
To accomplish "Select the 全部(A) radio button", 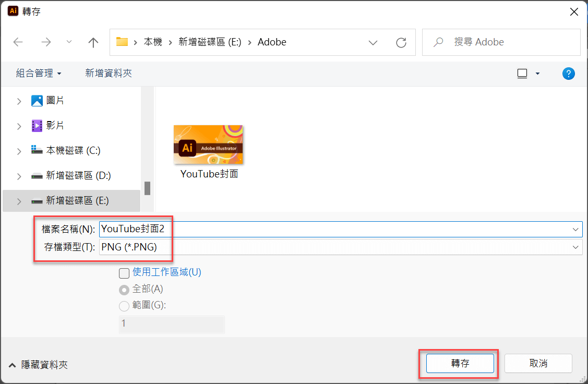I will (124, 290).
